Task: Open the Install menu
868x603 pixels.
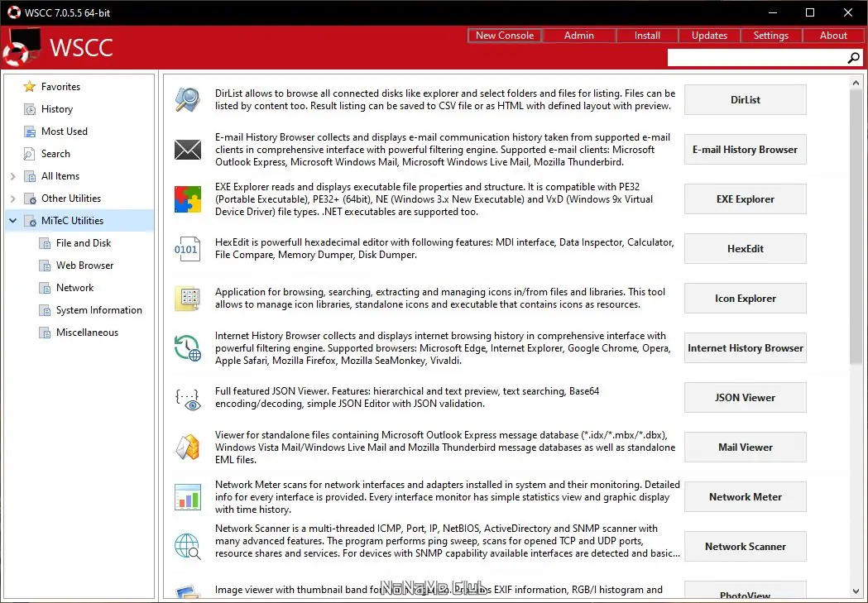Action: click(646, 36)
